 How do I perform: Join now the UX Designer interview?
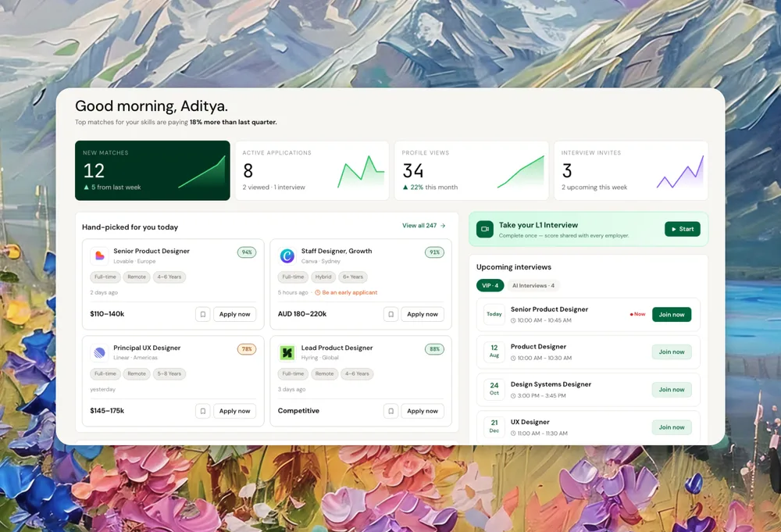672,427
